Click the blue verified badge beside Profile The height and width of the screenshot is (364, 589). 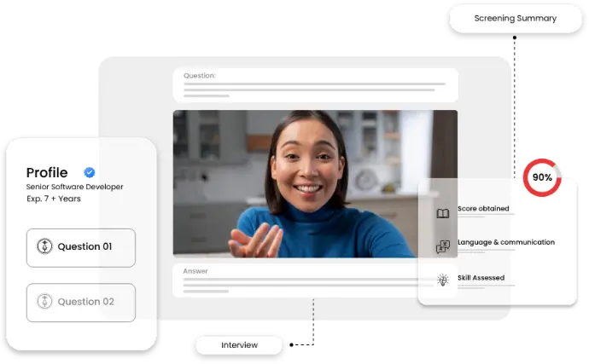(90, 172)
